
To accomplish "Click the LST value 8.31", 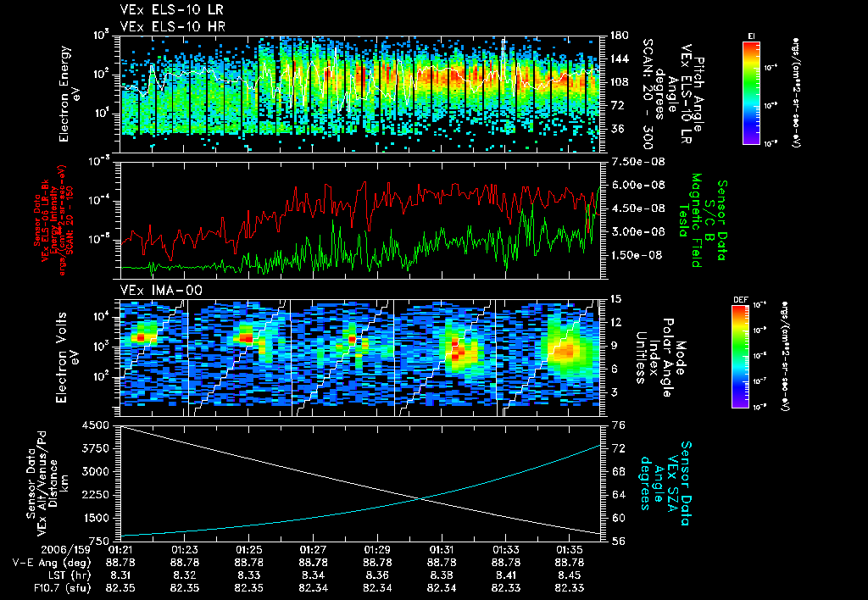I will click(120, 575).
